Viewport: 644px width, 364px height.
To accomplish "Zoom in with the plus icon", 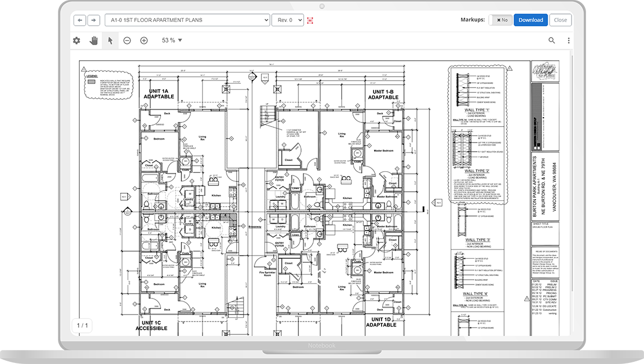I will [144, 40].
